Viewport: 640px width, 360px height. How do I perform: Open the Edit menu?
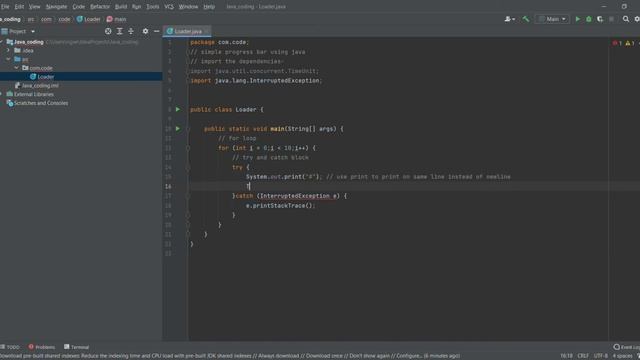coord(19,7)
